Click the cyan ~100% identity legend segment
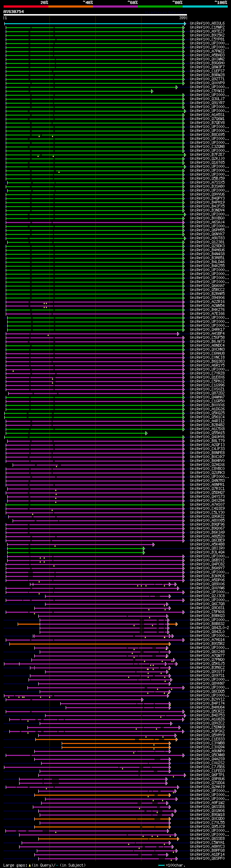Viewport: 231px width, 868px height. (205, 7)
